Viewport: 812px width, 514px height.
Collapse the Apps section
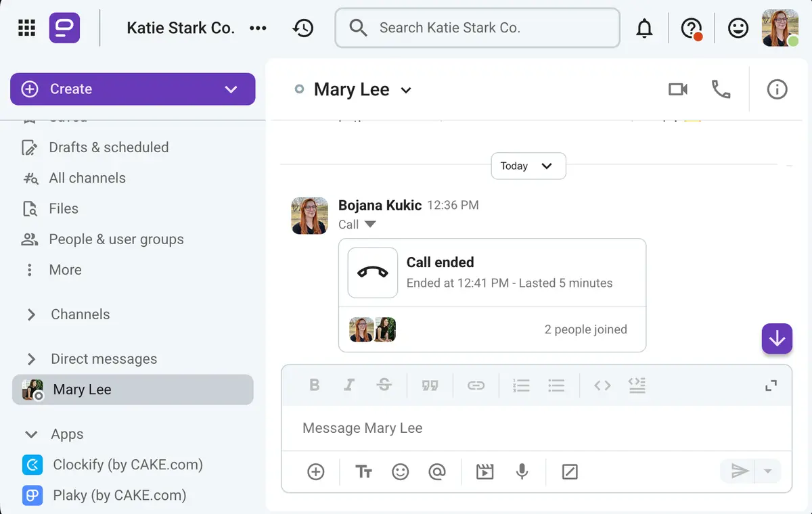(x=31, y=434)
